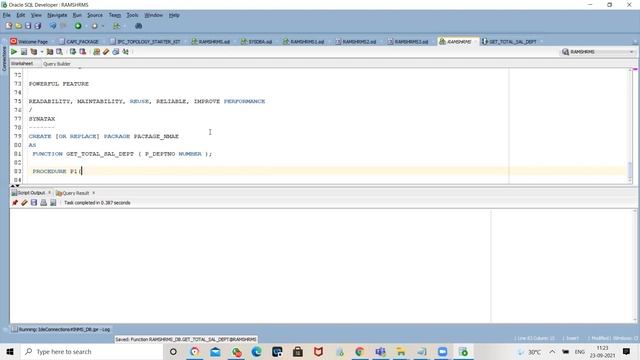Click the green Run circle icon in main toolbar
Screen dimensions: 640x360
tap(78, 26)
